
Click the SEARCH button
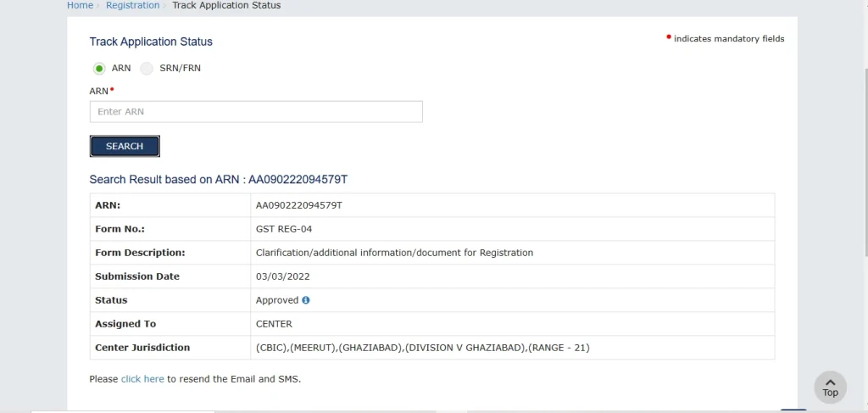pyautogui.click(x=125, y=146)
